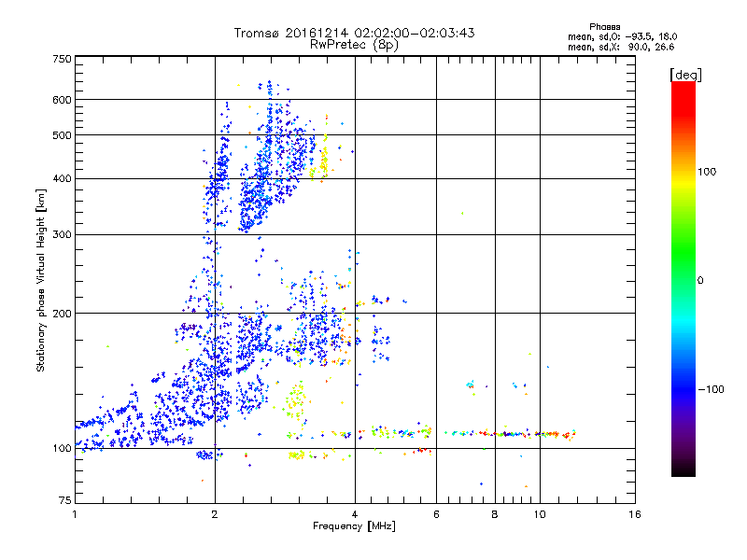The width and height of the screenshot is (747, 560).
Task: Click the x-axis tick label '2'
Action: (x=215, y=514)
